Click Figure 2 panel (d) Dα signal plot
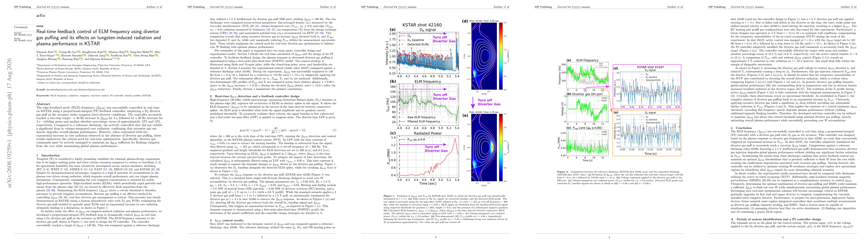Screen dimensions: 868x246 [x=651, y=89]
